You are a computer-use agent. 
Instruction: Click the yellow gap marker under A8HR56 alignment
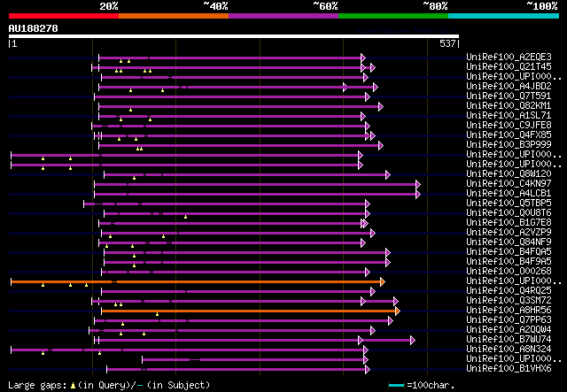point(157,314)
